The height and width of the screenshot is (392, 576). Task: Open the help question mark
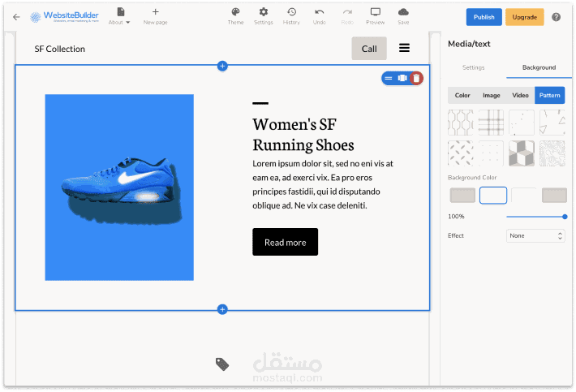[557, 17]
